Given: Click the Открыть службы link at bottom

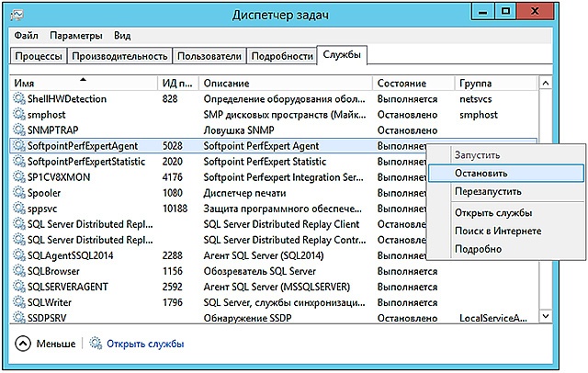Looking at the screenshot, I should (x=145, y=345).
